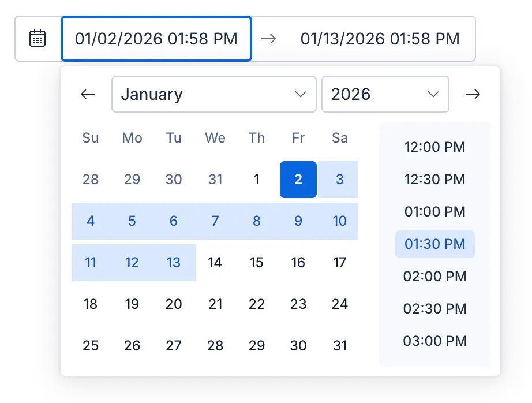Choose 12:30 PM from time list
Screen dimensions: 532x403
click(434, 180)
